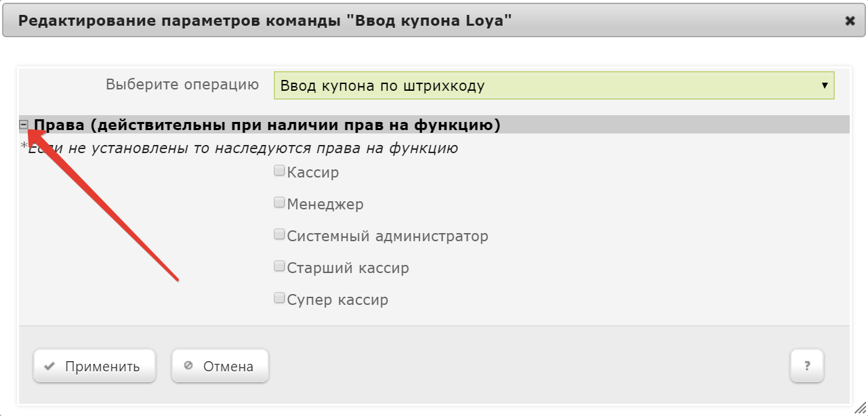868x416 pixels.
Task: Click the Кассир label text
Action: click(x=313, y=173)
